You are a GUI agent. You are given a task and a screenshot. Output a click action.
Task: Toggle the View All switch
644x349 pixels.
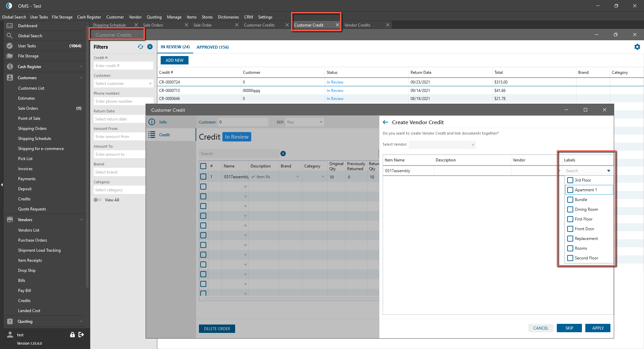coord(98,200)
